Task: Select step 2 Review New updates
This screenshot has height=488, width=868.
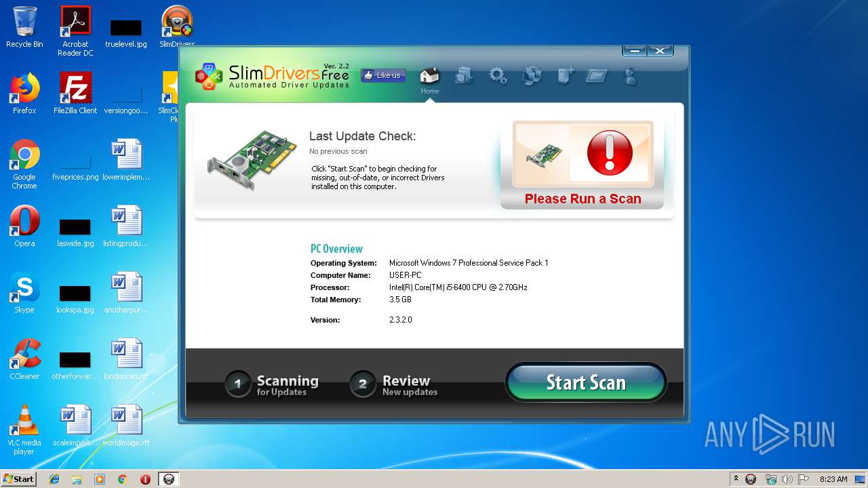Action: tap(394, 384)
